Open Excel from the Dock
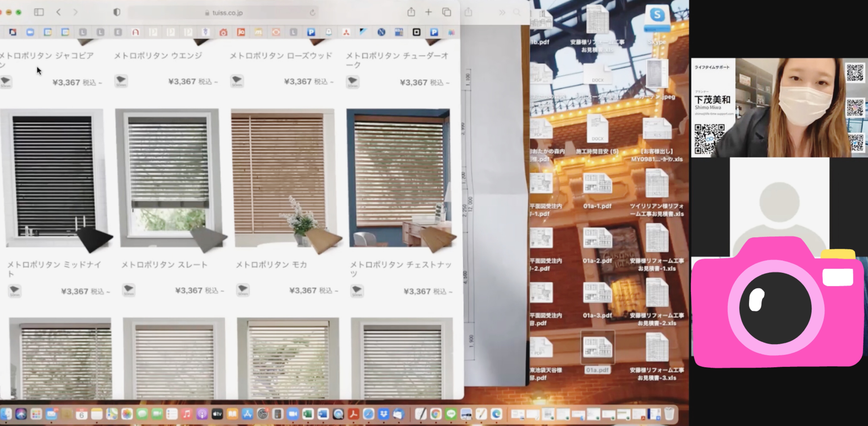 pyautogui.click(x=308, y=414)
